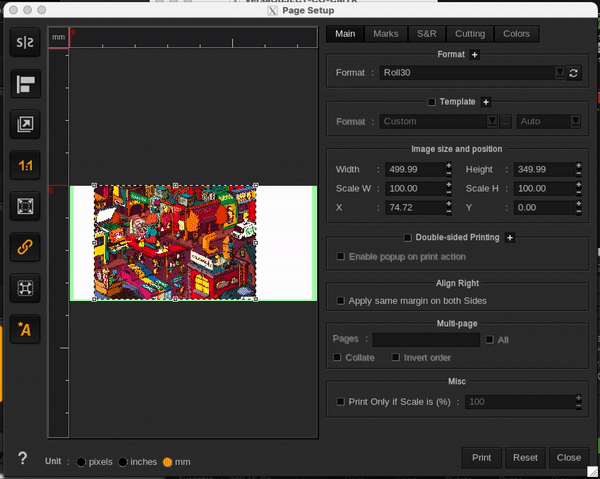This screenshot has height=479, width=600.
Task: Click the Y field showing 0.00
Action: tap(545, 208)
